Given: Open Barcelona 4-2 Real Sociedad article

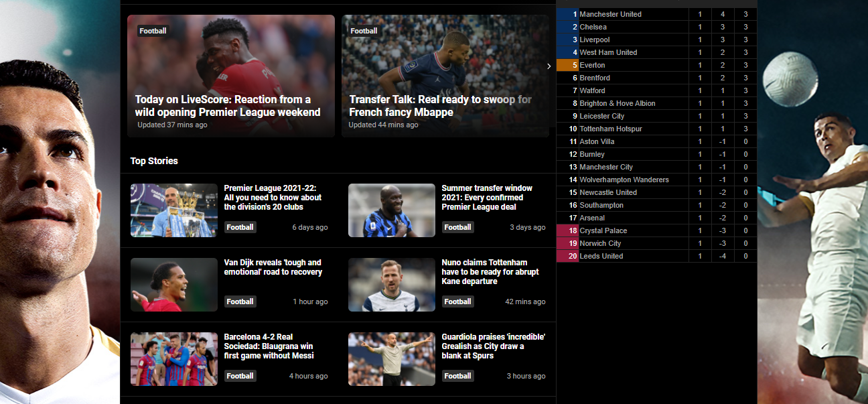Looking at the screenshot, I should [269, 346].
